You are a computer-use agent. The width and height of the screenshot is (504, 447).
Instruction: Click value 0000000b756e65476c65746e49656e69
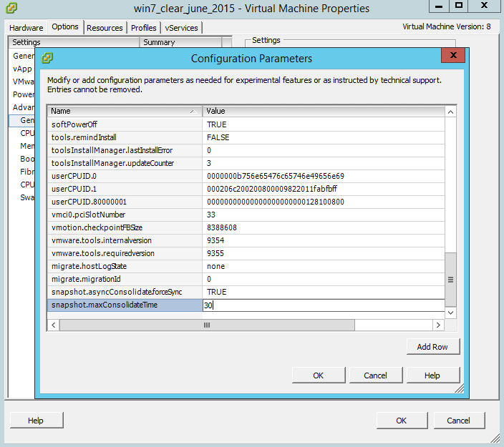276,176
